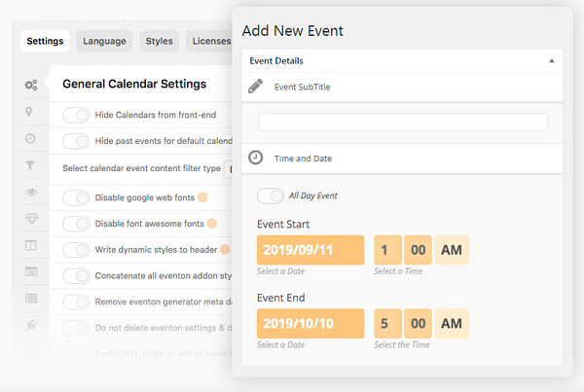Click the pencil icon beside Event SubTitle
Screen dimensions: 584x392
[x=255, y=87]
